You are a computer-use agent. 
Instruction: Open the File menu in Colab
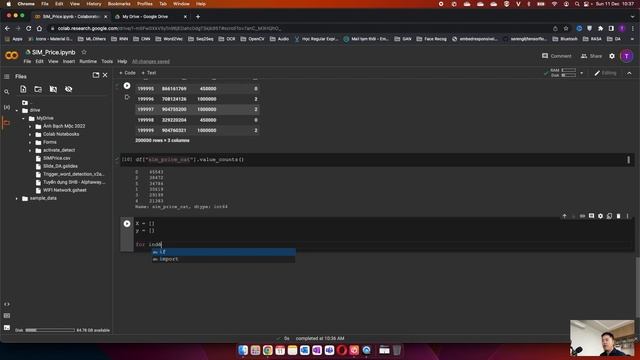[x=27, y=61]
